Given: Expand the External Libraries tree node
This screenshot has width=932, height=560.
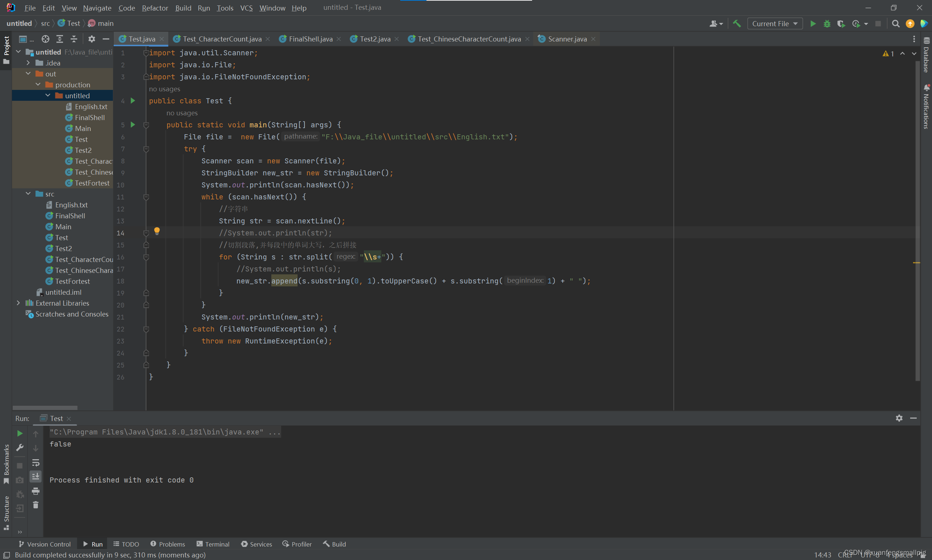Looking at the screenshot, I should [18, 303].
